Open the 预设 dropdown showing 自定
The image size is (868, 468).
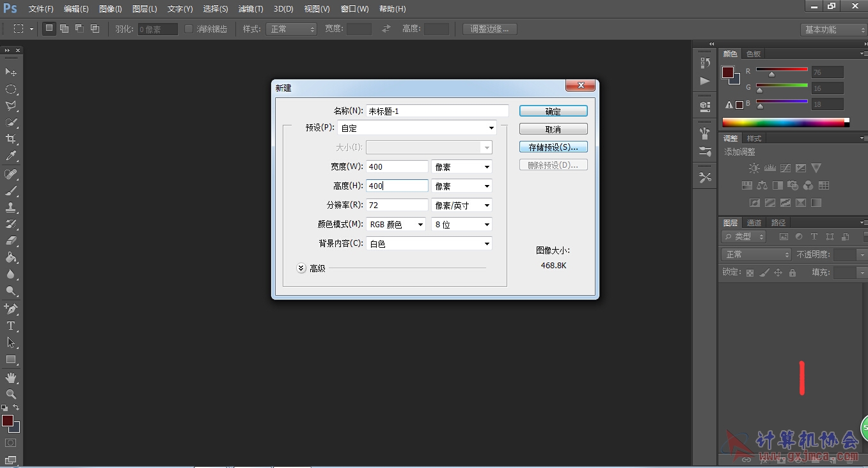coord(416,127)
